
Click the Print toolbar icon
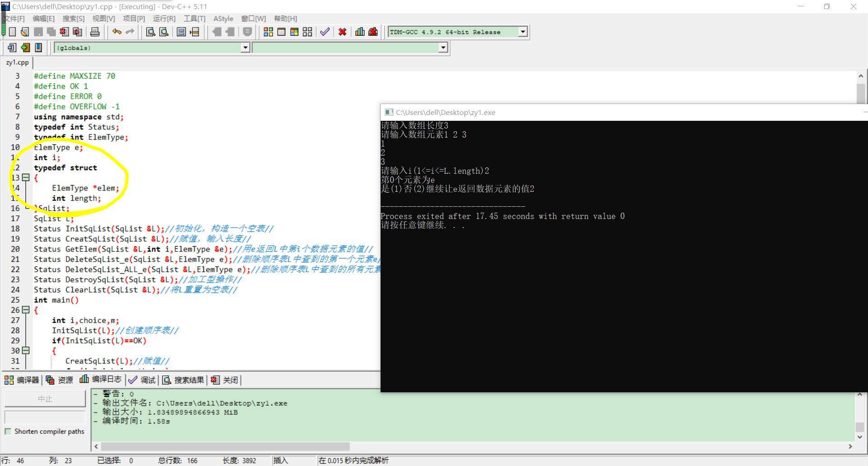point(95,32)
